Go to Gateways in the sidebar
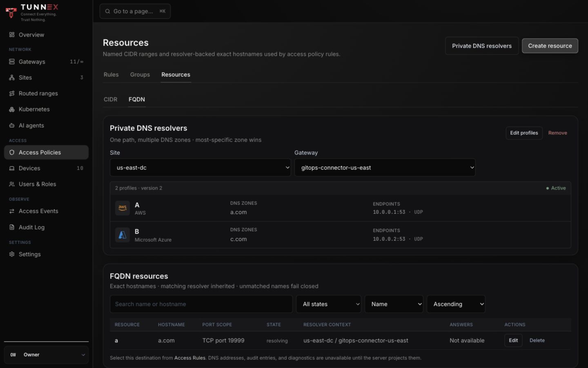The image size is (588, 368). [46, 62]
